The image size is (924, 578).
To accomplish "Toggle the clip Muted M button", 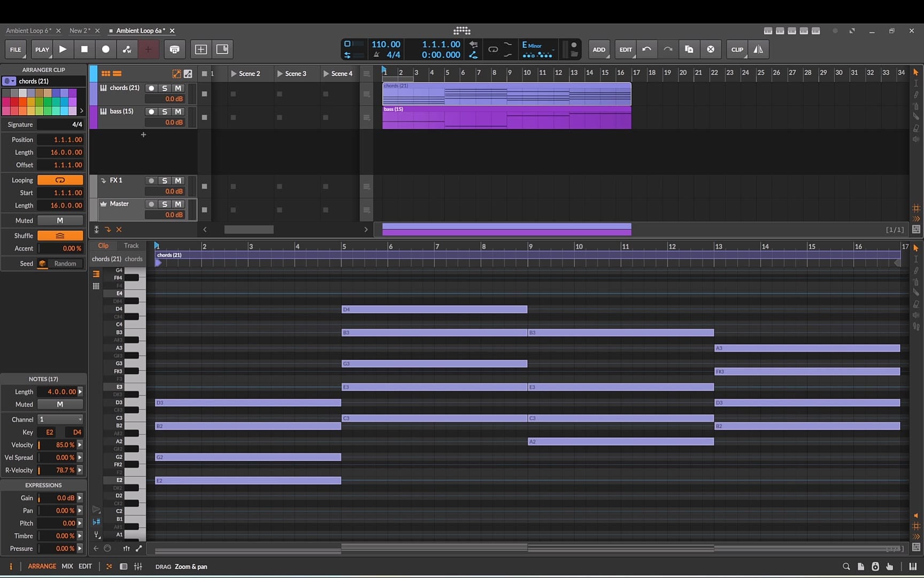I will 60,220.
